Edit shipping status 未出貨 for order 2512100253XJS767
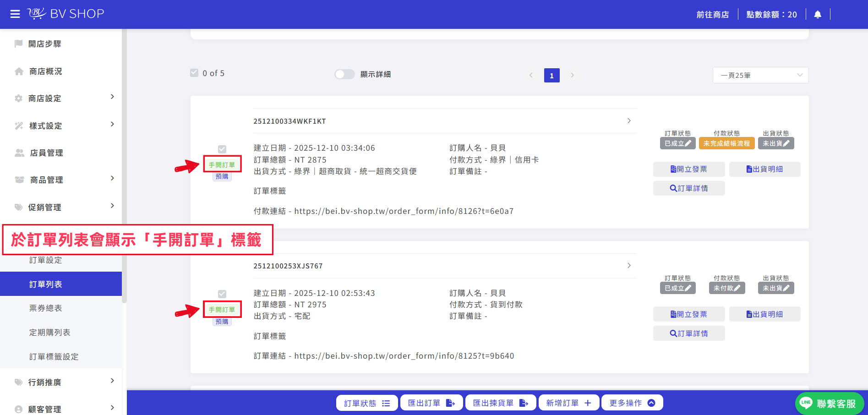The image size is (868, 415). coord(776,288)
